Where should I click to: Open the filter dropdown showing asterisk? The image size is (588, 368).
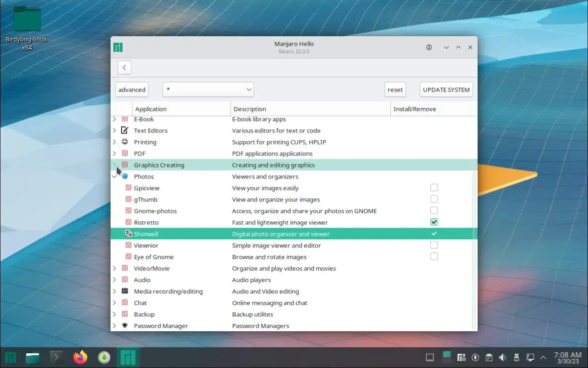click(x=208, y=89)
